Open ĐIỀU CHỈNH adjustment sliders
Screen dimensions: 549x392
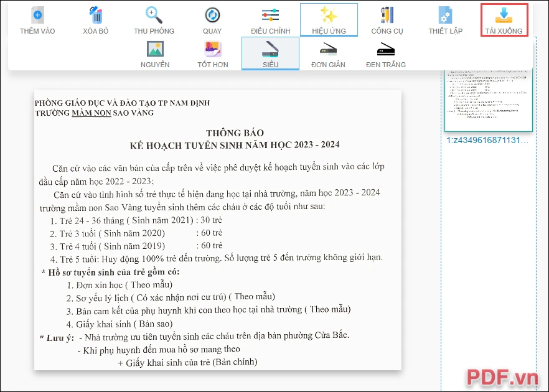click(271, 20)
